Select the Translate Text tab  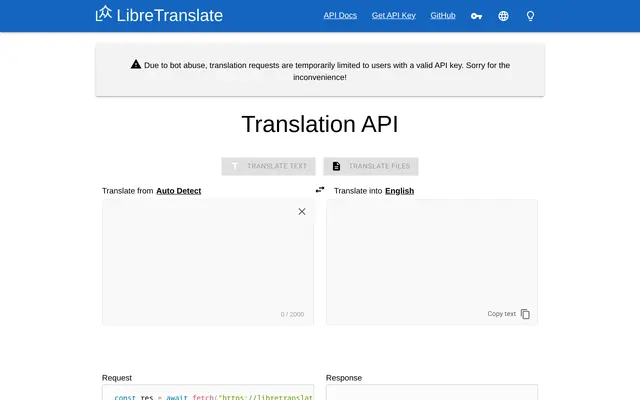[269, 166]
